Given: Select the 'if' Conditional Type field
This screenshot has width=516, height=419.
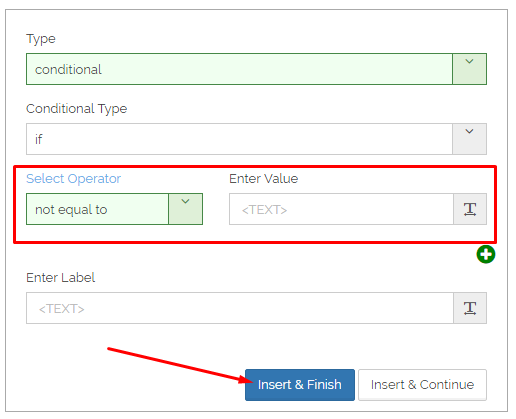Looking at the screenshot, I should [x=239, y=139].
